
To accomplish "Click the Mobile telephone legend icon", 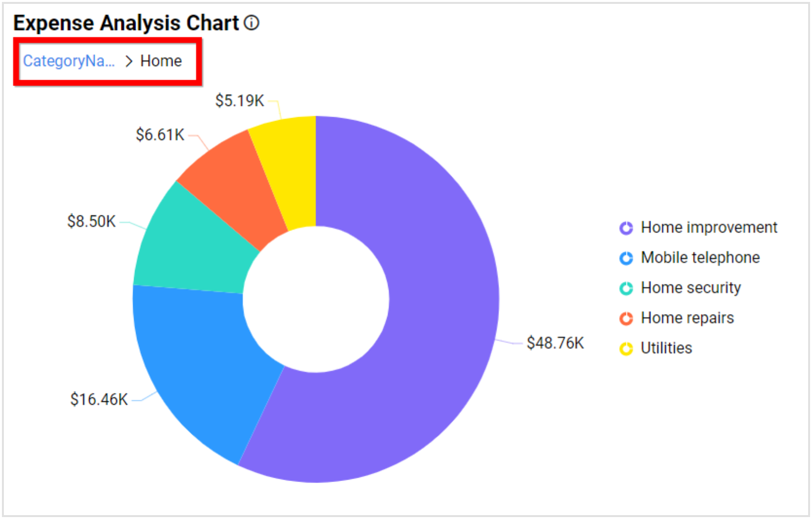I will 626,258.
